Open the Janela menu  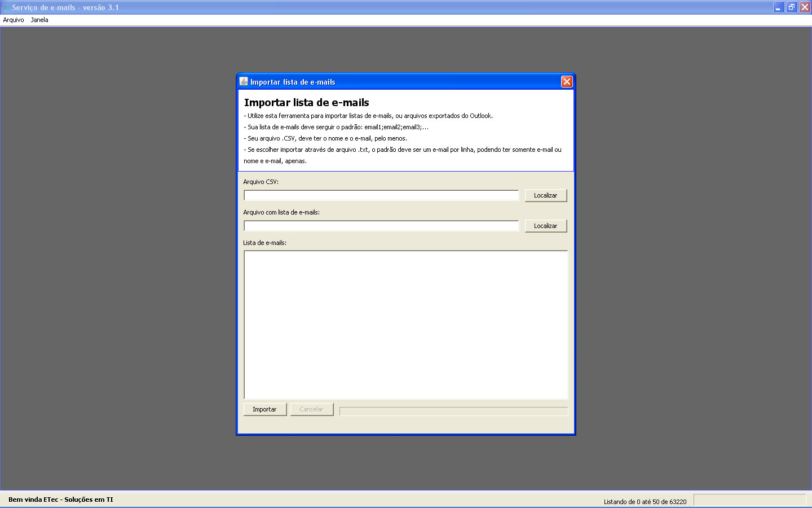pos(39,20)
